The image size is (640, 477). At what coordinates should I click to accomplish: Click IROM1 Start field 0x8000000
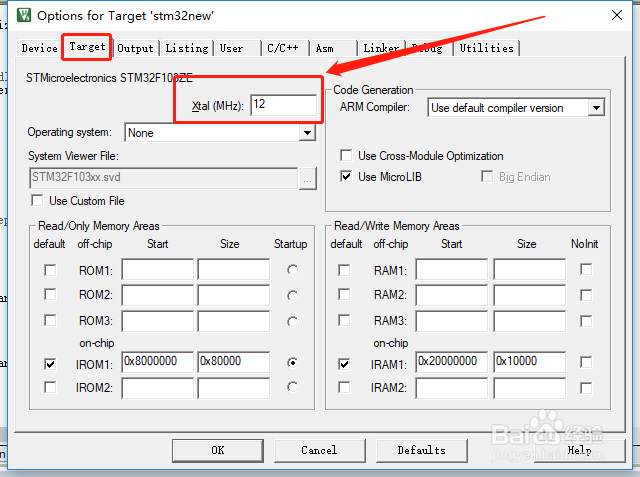(158, 362)
